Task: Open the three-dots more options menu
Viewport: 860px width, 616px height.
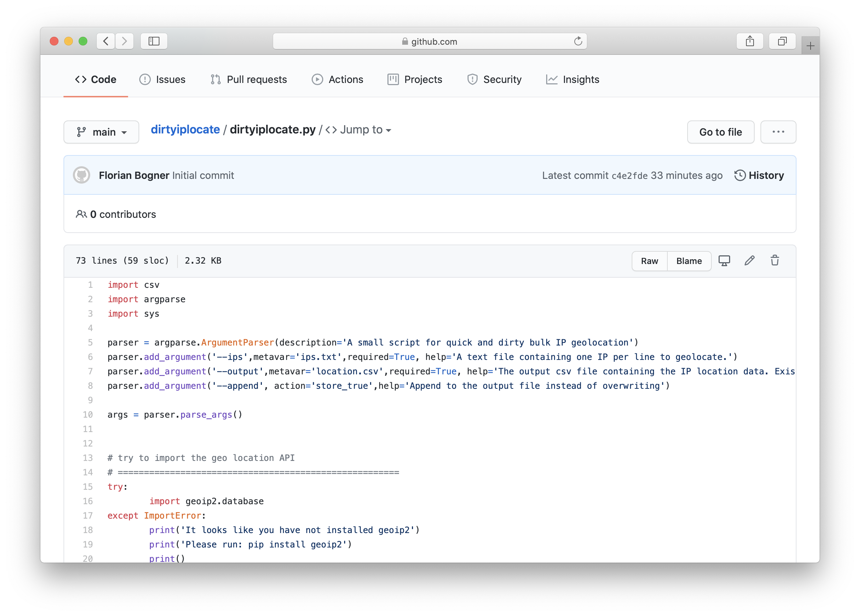Action: [778, 132]
